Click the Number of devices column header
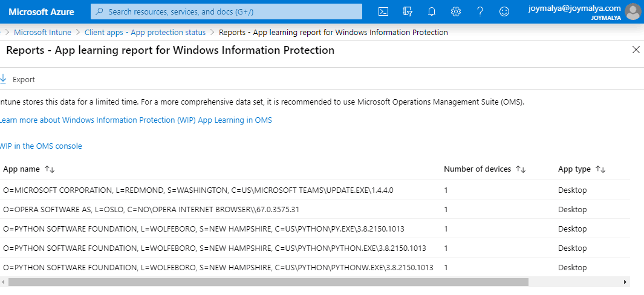644x295 pixels. (477, 169)
